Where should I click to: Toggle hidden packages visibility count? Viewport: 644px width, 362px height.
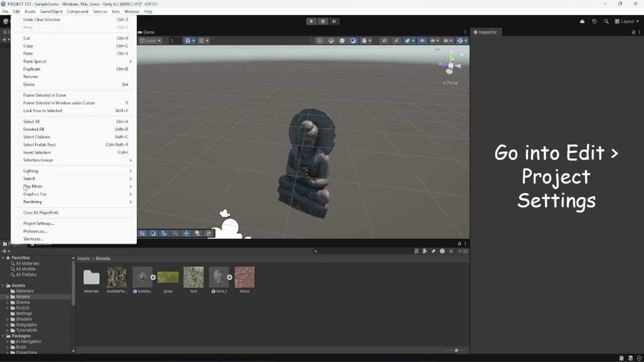pyautogui.click(x=463, y=251)
